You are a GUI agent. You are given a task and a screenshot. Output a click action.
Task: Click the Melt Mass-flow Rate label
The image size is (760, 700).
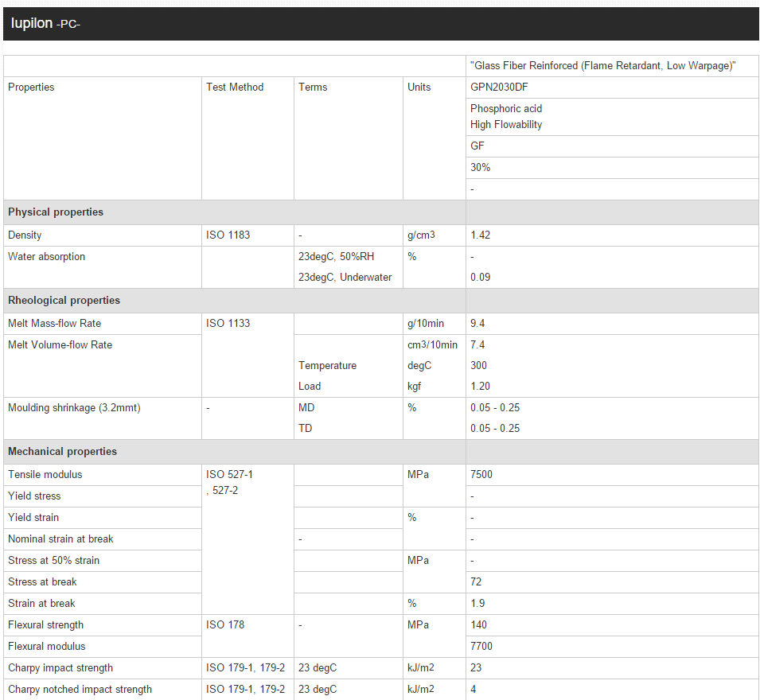[x=54, y=323]
